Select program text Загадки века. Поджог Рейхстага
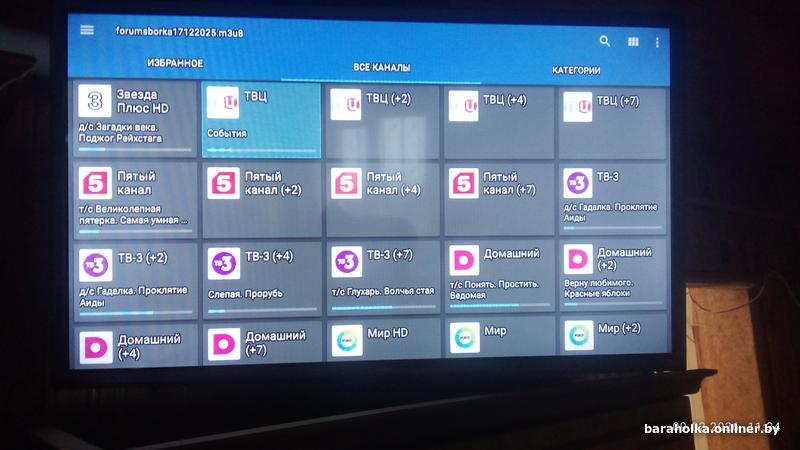 [120, 133]
